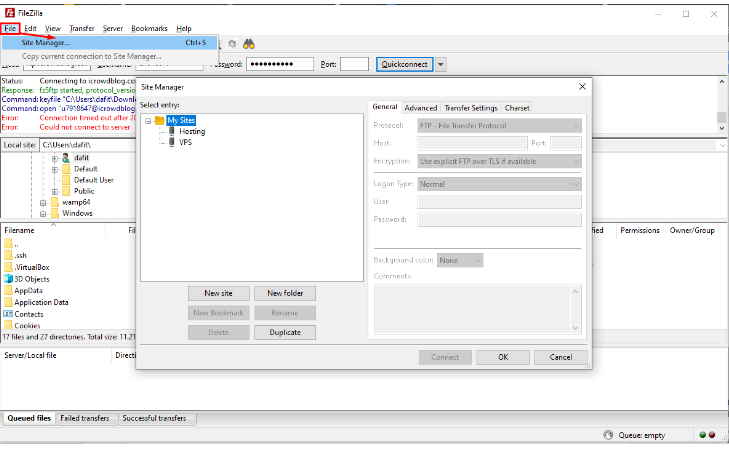
Task: Open the Help menu
Action: pyautogui.click(x=184, y=28)
